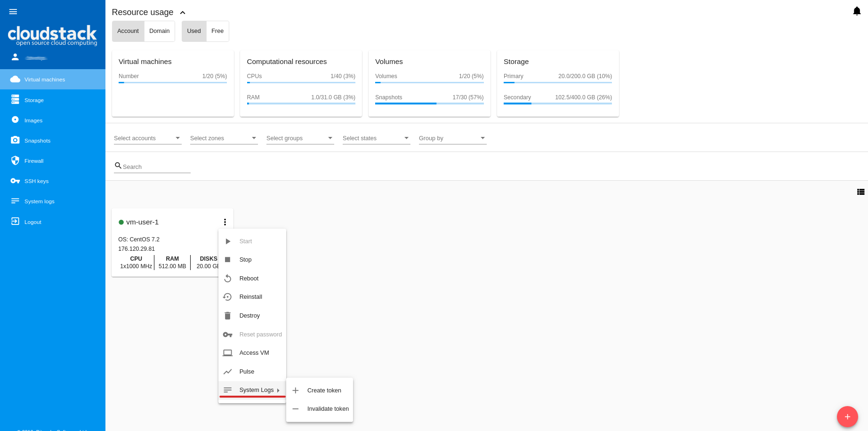Screen dimensions: 868x431
Task: Open the hamburger menu icon
Action: click(13, 12)
